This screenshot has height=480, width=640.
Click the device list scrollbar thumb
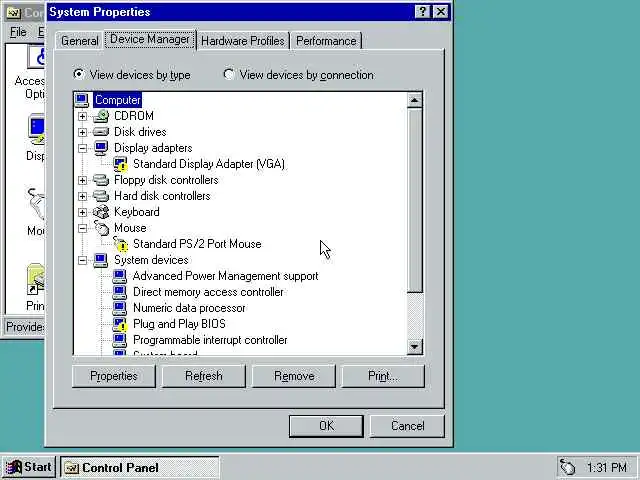tap(415, 200)
